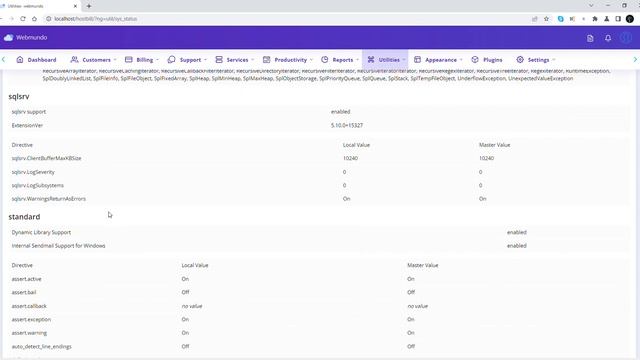The height and width of the screenshot is (360, 640).
Task: Click the Billing card icon
Action: [x=129, y=60]
